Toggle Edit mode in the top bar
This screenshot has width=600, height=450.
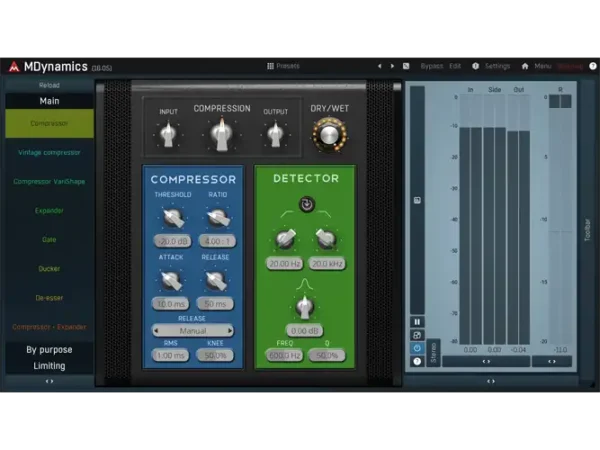pos(455,66)
